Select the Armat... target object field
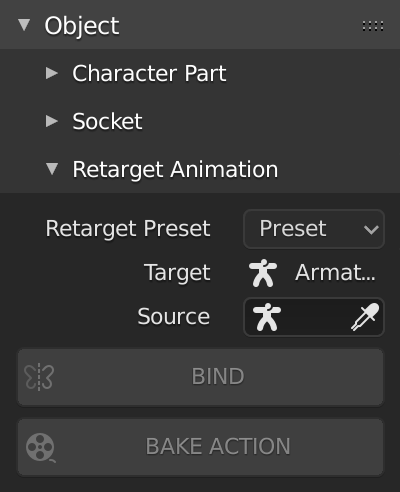 click(x=314, y=273)
